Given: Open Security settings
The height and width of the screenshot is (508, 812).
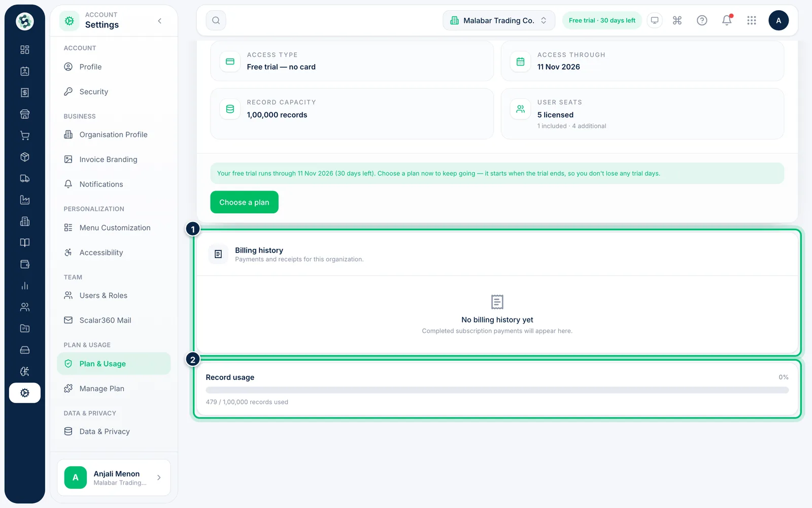Looking at the screenshot, I should tap(114, 92).
